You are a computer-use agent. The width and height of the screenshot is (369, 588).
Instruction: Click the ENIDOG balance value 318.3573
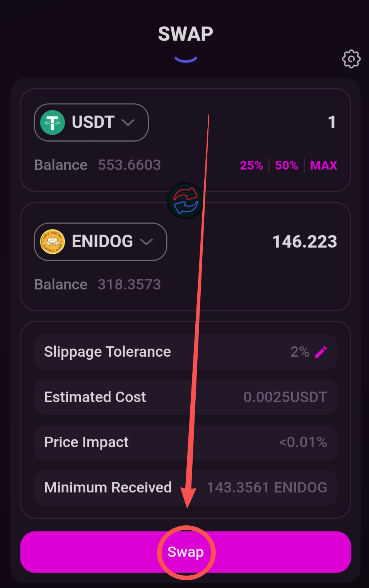pos(129,285)
